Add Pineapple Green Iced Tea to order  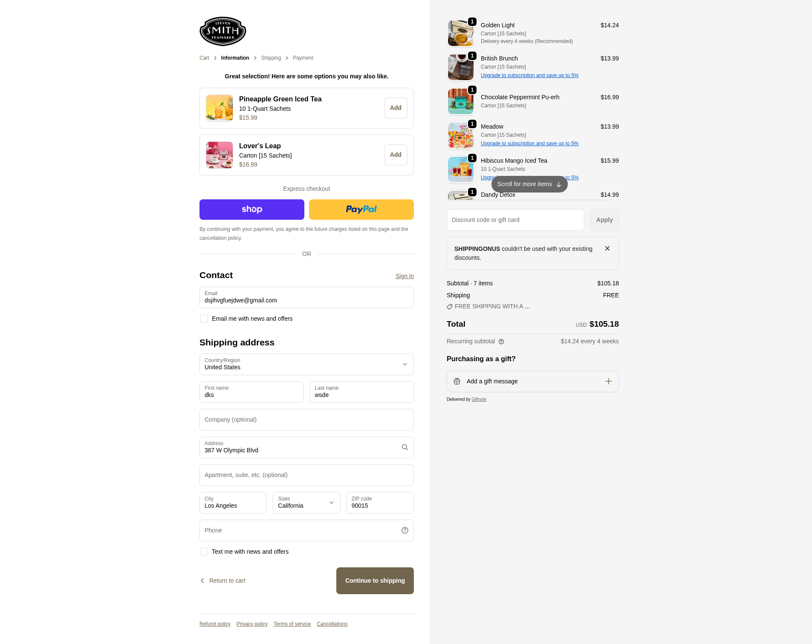coord(396,108)
